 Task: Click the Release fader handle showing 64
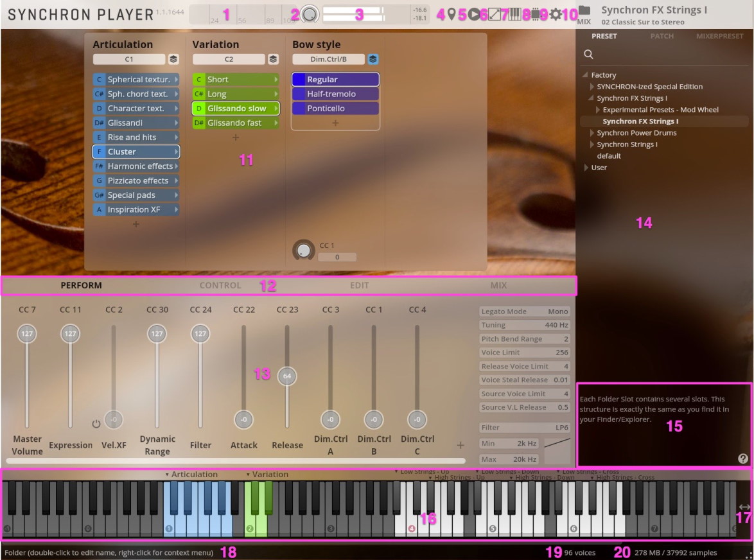[287, 376]
